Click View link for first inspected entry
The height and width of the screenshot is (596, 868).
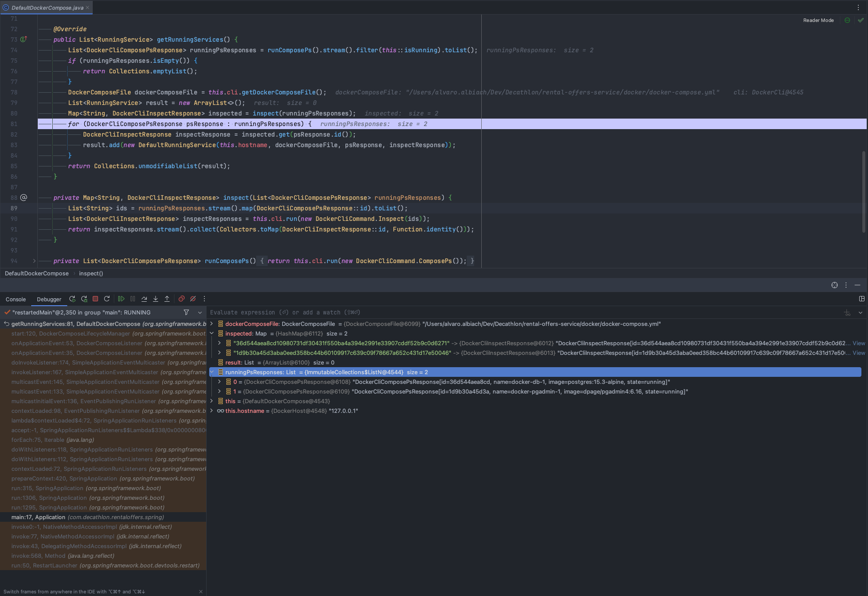point(858,343)
